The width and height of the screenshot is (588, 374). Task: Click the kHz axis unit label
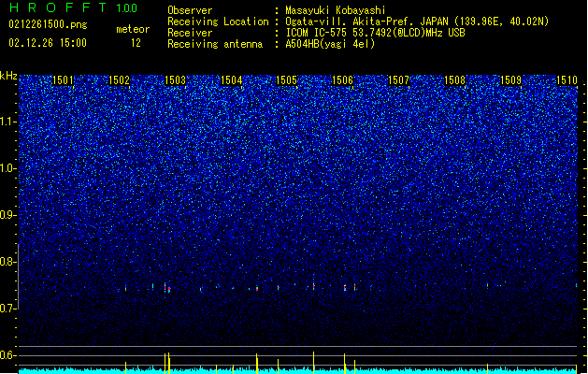(x=8, y=76)
